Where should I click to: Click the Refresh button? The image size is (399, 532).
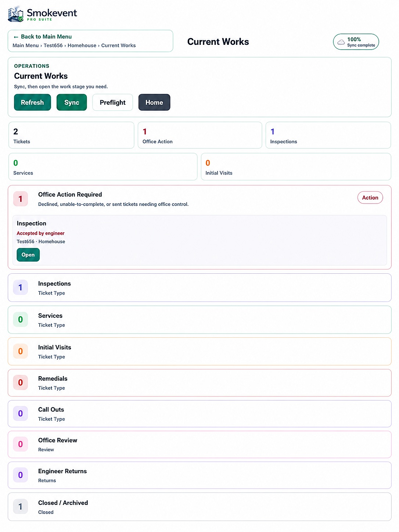[x=32, y=103]
